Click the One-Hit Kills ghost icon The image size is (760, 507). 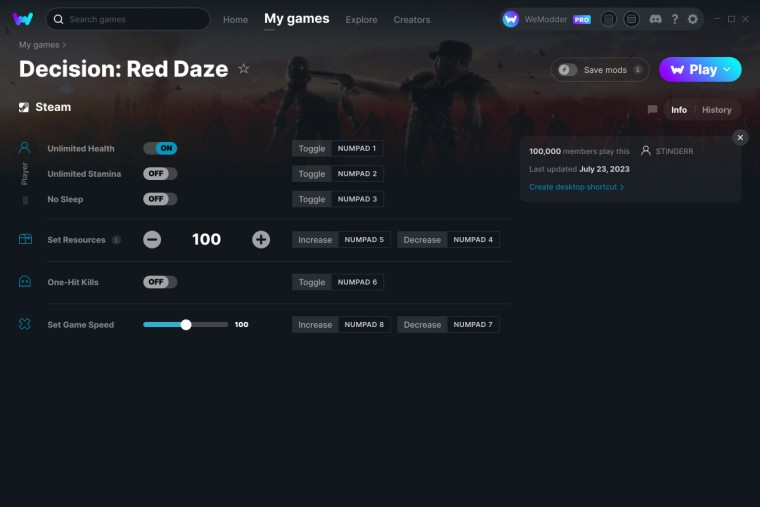click(x=25, y=282)
